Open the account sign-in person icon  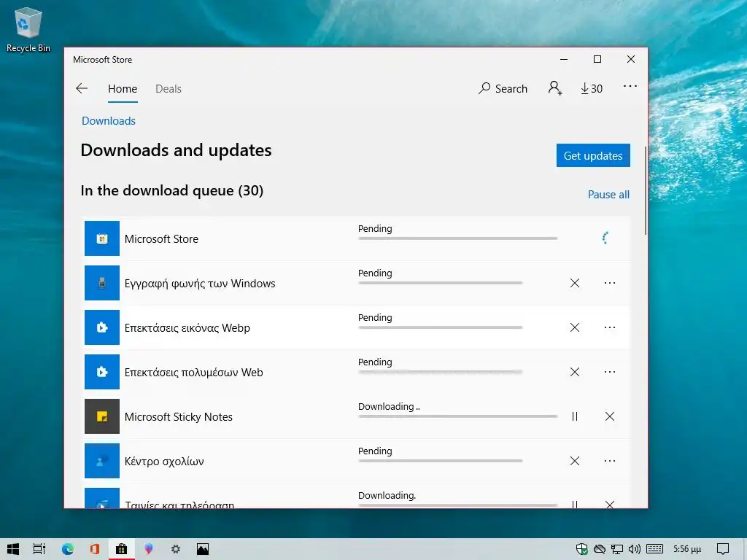[x=555, y=88]
